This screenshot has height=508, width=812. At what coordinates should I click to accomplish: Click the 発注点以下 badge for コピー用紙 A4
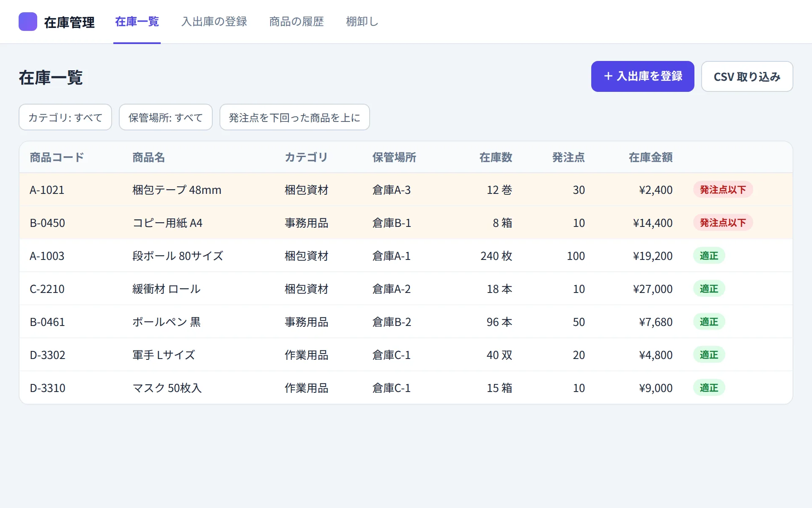tap(723, 223)
